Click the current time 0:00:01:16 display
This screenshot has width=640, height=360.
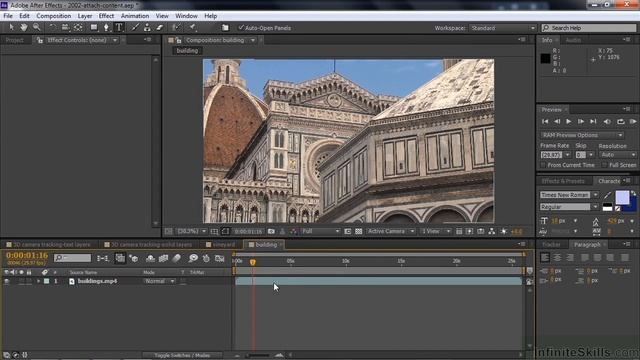click(x=27, y=256)
